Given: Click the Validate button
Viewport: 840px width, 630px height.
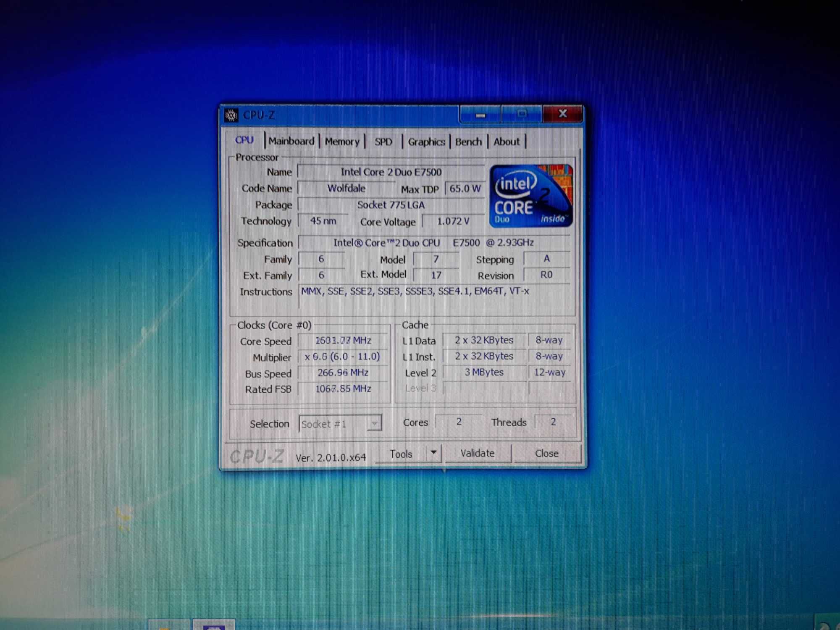Looking at the screenshot, I should tap(478, 453).
